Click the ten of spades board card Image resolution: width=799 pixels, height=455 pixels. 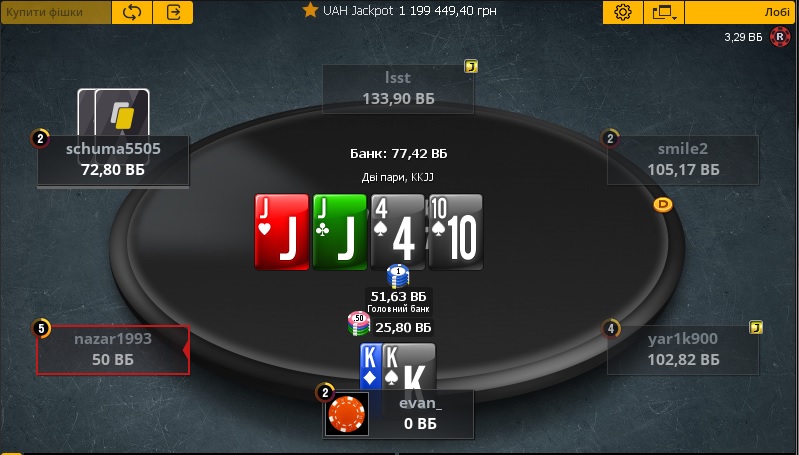(x=456, y=232)
